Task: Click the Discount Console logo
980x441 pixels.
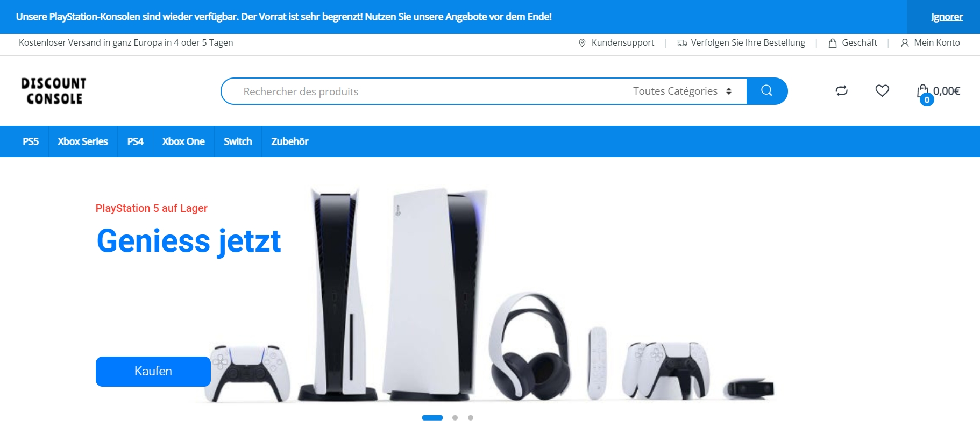Action: click(x=54, y=91)
